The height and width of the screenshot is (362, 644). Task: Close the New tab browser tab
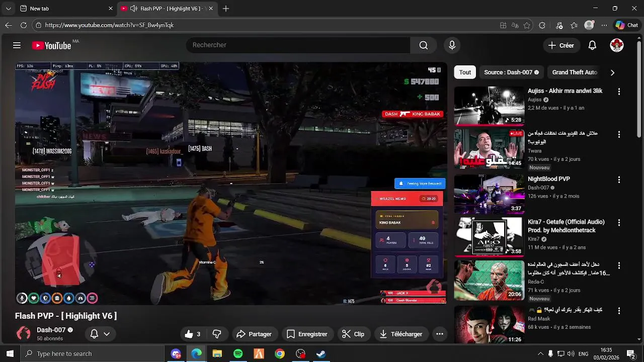pyautogui.click(x=111, y=9)
